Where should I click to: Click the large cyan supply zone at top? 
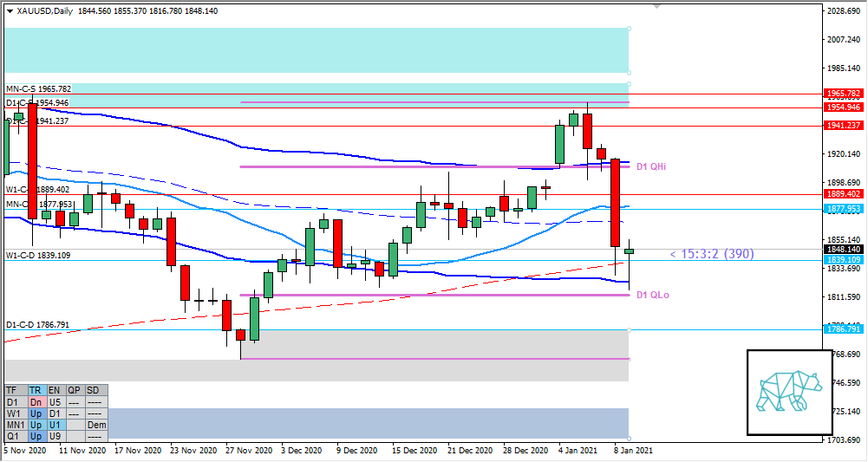tap(317, 50)
